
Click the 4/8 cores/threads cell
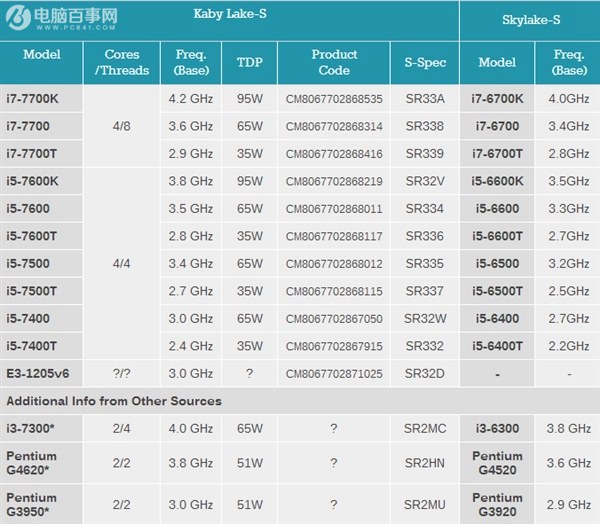[x=122, y=126]
